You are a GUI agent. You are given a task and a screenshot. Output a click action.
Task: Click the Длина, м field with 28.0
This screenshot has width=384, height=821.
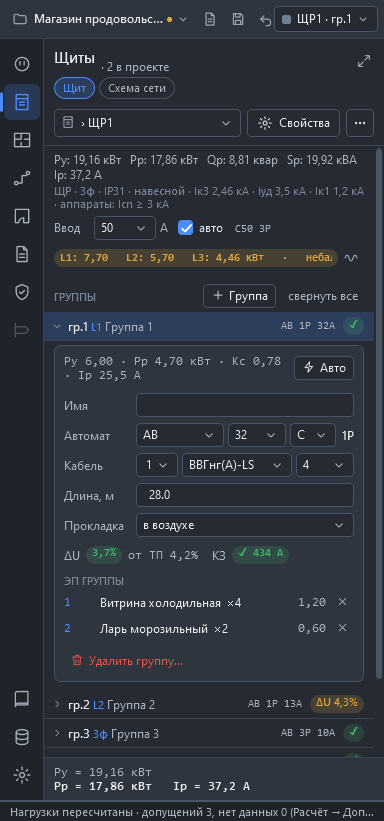pos(245,495)
